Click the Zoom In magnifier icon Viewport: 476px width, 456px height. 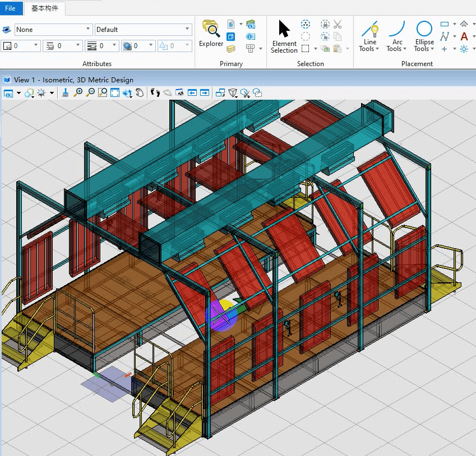(x=78, y=92)
